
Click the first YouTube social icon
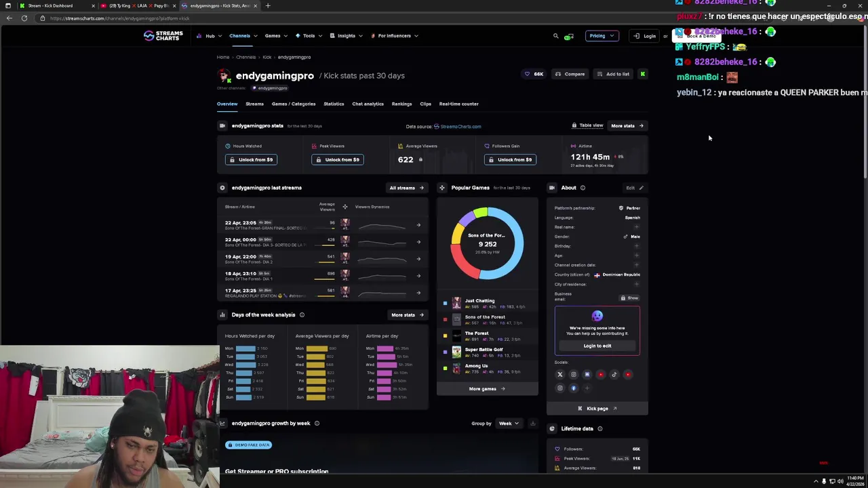[x=601, y=374]
